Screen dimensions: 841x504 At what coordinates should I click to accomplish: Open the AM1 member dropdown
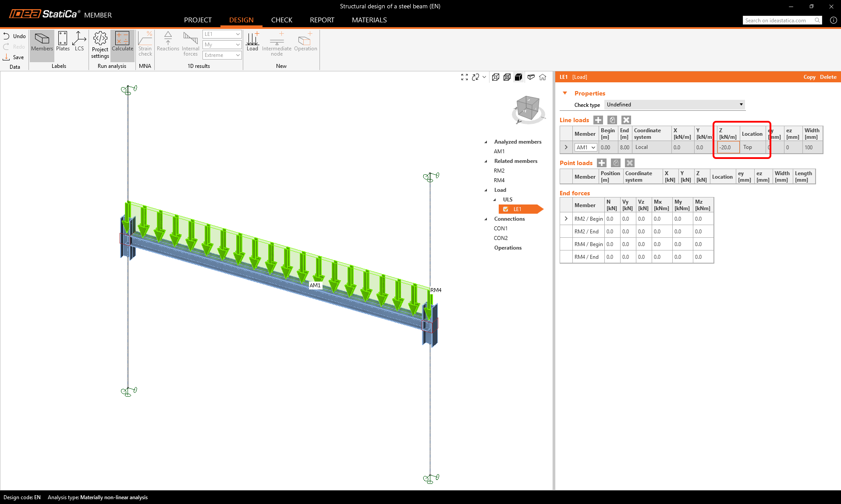(x=586, y=148)
